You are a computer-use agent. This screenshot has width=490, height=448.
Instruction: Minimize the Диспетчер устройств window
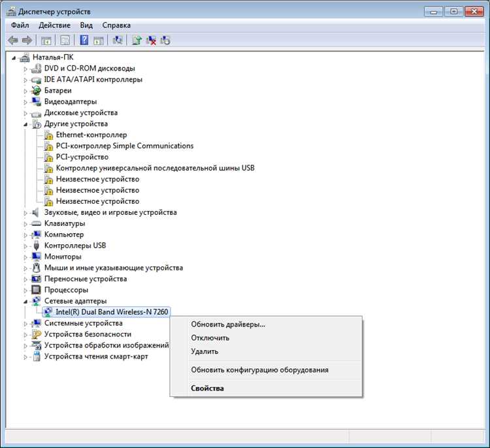pyautogui.click(x=433, y=12)
